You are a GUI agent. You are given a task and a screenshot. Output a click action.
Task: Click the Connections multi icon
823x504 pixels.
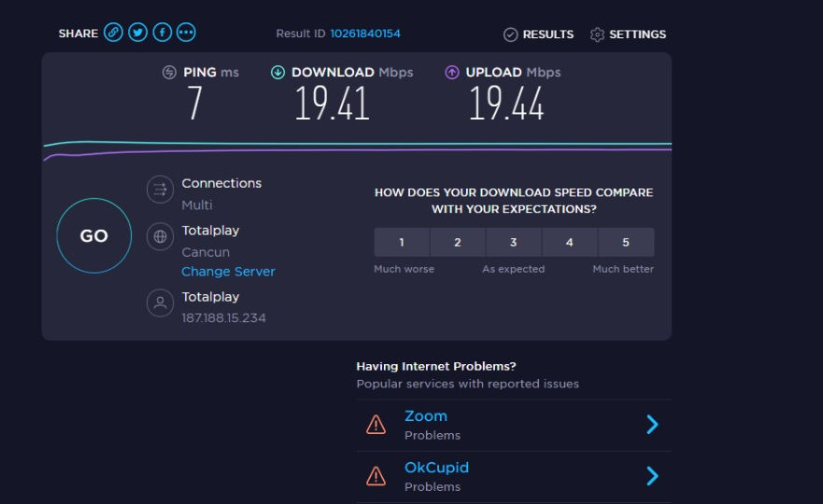click(x=160, y=189)
